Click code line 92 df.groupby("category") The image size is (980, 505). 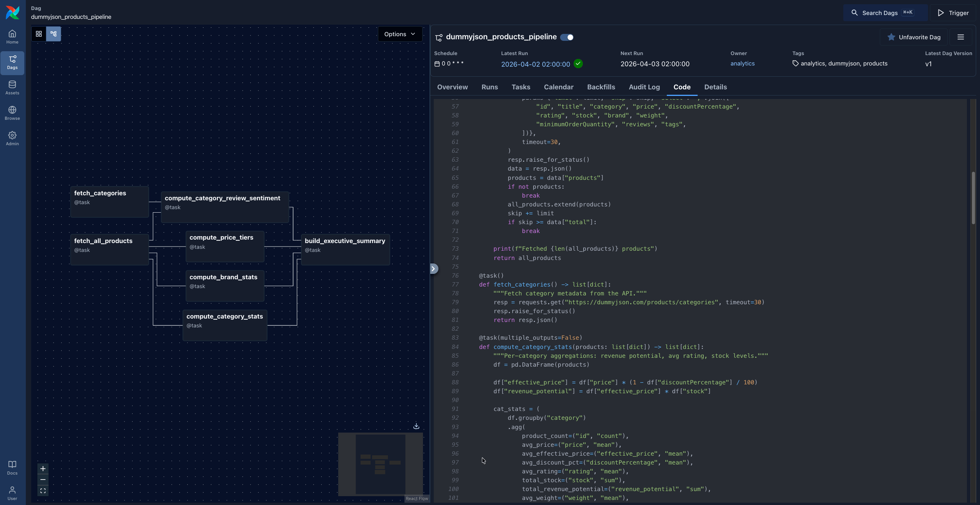click(x=546, y=418)
